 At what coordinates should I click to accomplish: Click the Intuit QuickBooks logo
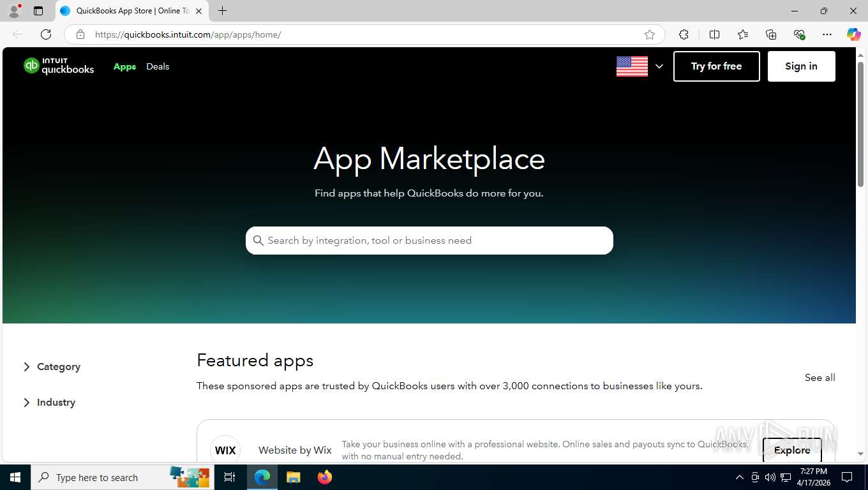59,66
